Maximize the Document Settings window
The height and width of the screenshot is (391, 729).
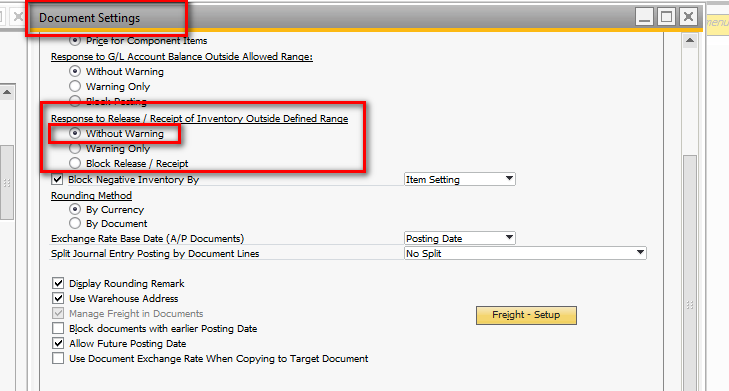coord(666,17)
